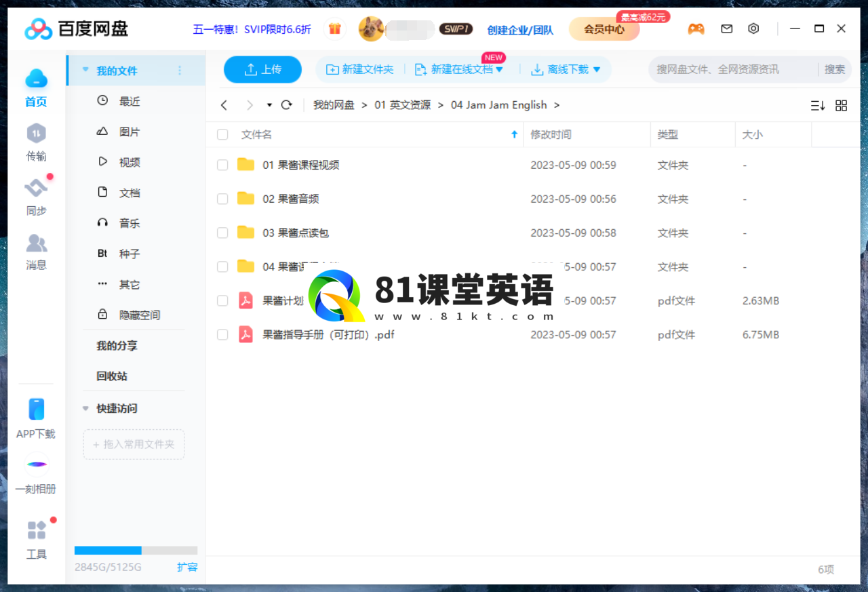Toggle the select-all checkbox in header

(x=222, y=135)
